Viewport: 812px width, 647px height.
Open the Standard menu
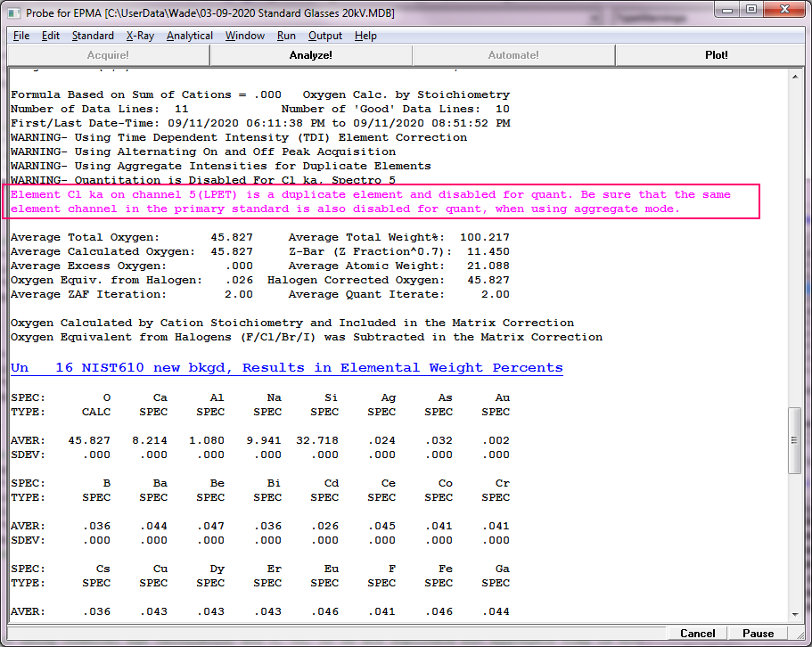pyautogui.click(x=93, y=36)
